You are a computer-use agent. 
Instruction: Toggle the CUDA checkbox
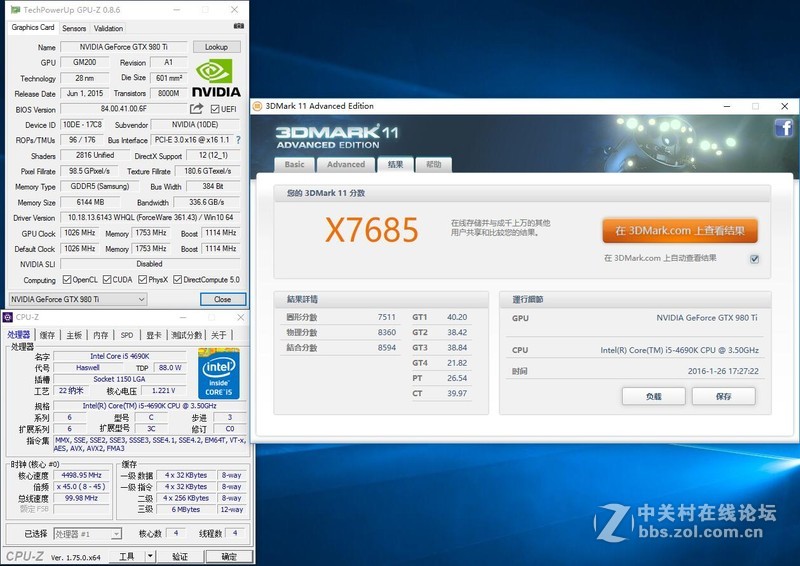click(x=107, y=280)
